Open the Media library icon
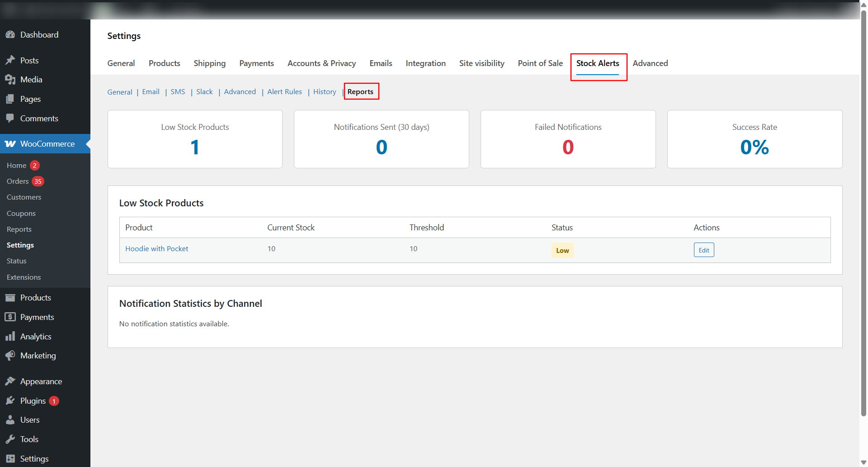 tap(11, 79)
